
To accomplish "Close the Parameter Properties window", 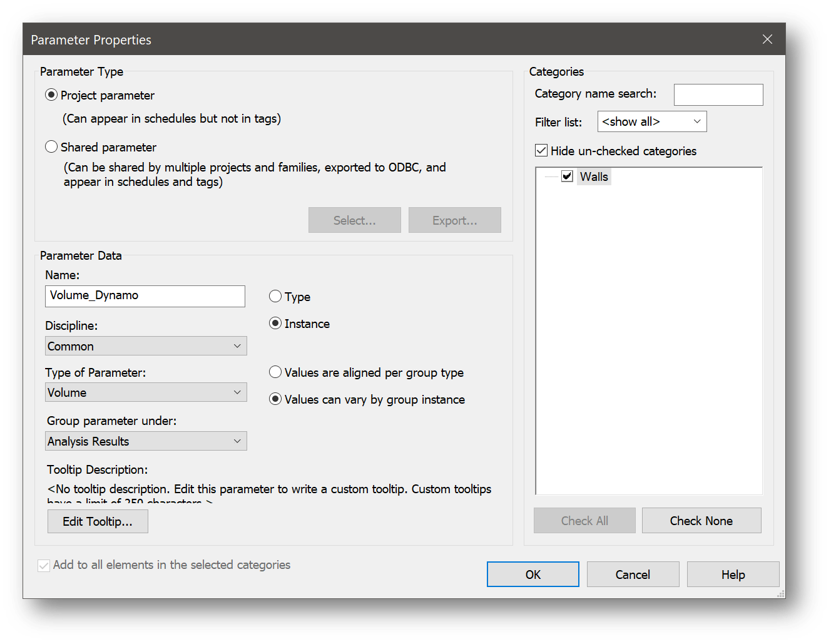I will click(x=768, y=39).
